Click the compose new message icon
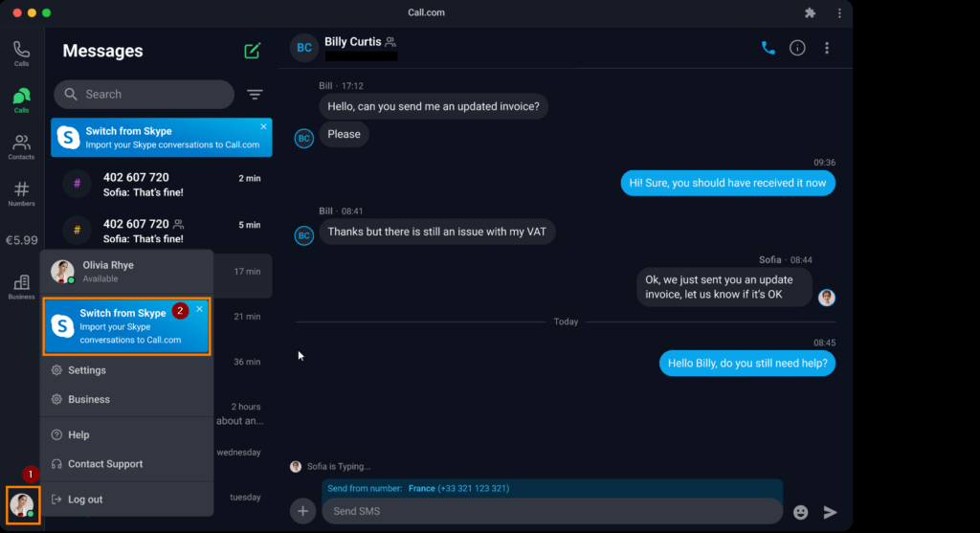This screenshot has height=533, width=980. pos(253,51)
